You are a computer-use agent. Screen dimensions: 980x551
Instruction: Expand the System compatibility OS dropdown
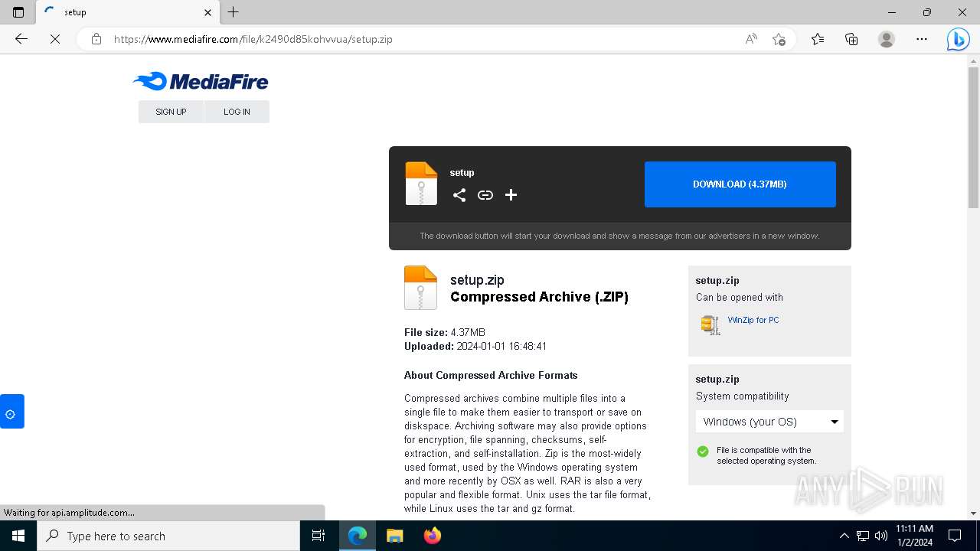tap(769, 422)
